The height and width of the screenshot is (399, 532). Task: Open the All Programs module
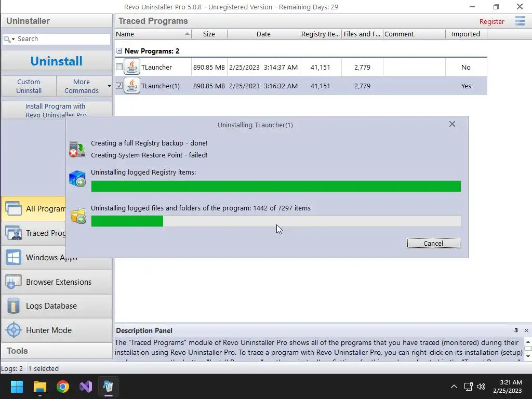[x=34, y=208]
